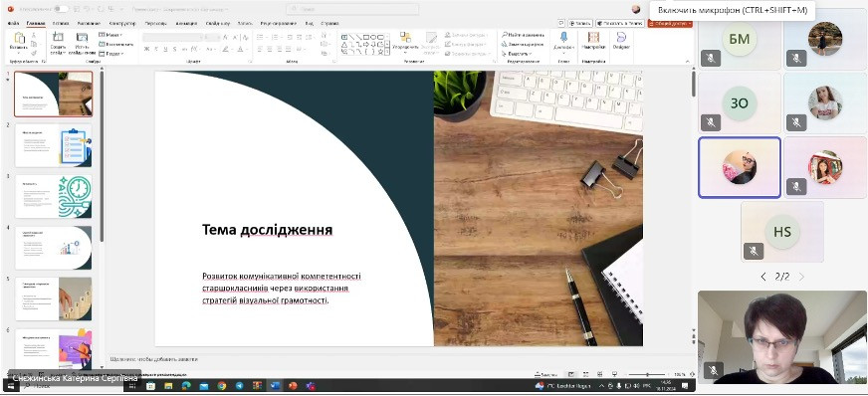Viewport: 868px width, 396px height.
Task: Switch to the Transitions tab
Action: pos(154,23)
